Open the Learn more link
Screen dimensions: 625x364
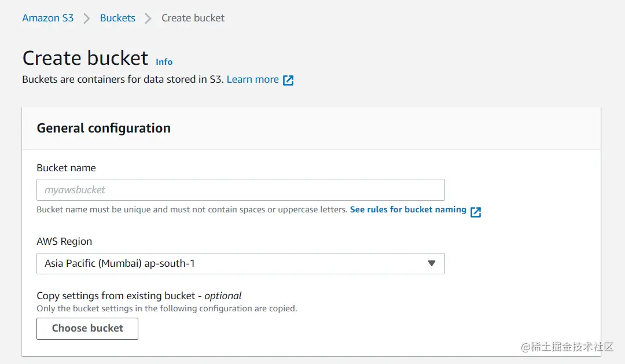click(253, 79)
